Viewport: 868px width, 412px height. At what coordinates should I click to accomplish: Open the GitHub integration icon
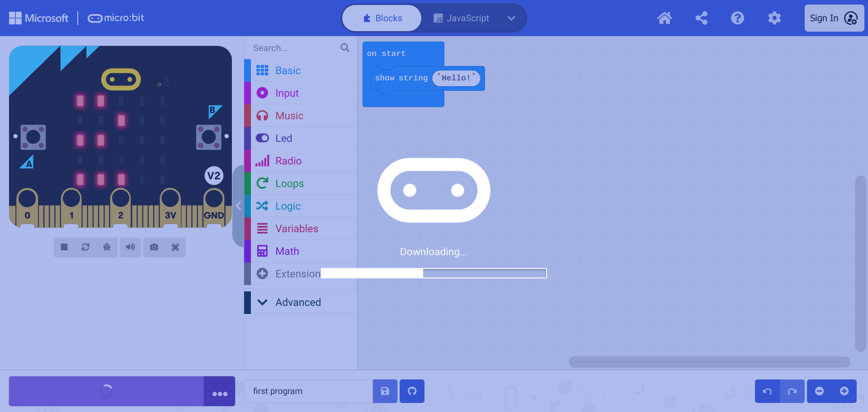[x=412, y=391]
